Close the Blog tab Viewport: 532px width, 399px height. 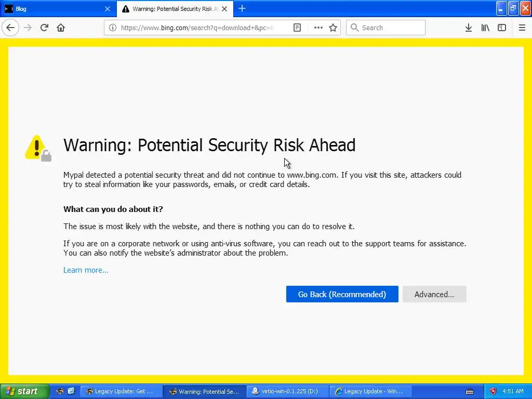108,9
